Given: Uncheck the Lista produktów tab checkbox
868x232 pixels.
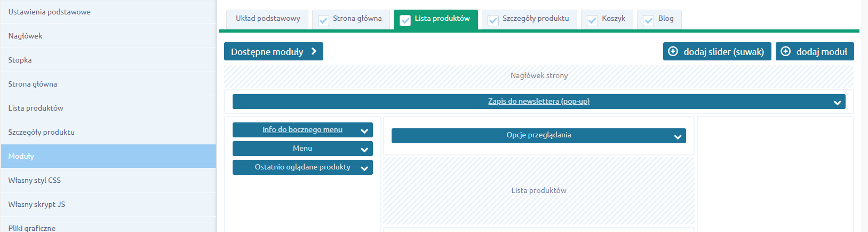Looking at the screenshot, I should pos(405,20).
